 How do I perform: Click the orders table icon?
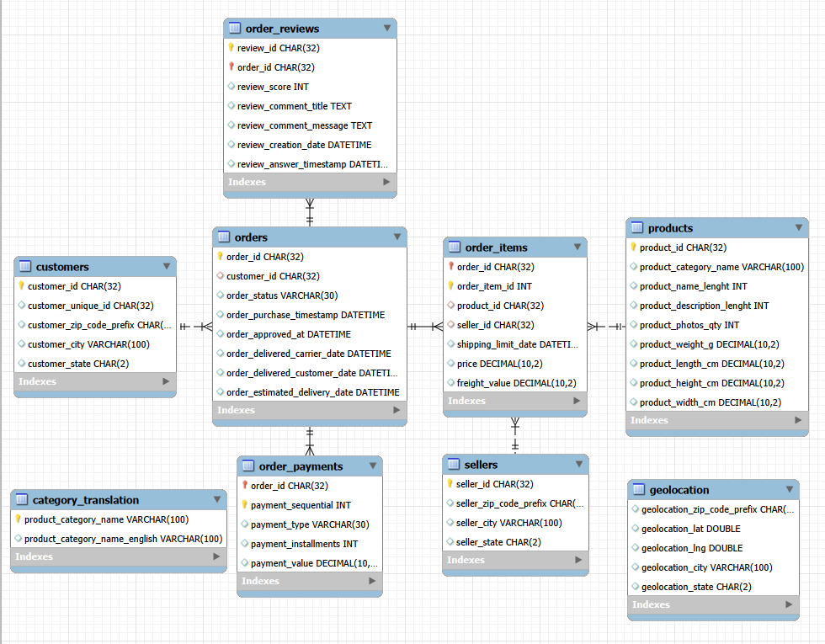224,237
